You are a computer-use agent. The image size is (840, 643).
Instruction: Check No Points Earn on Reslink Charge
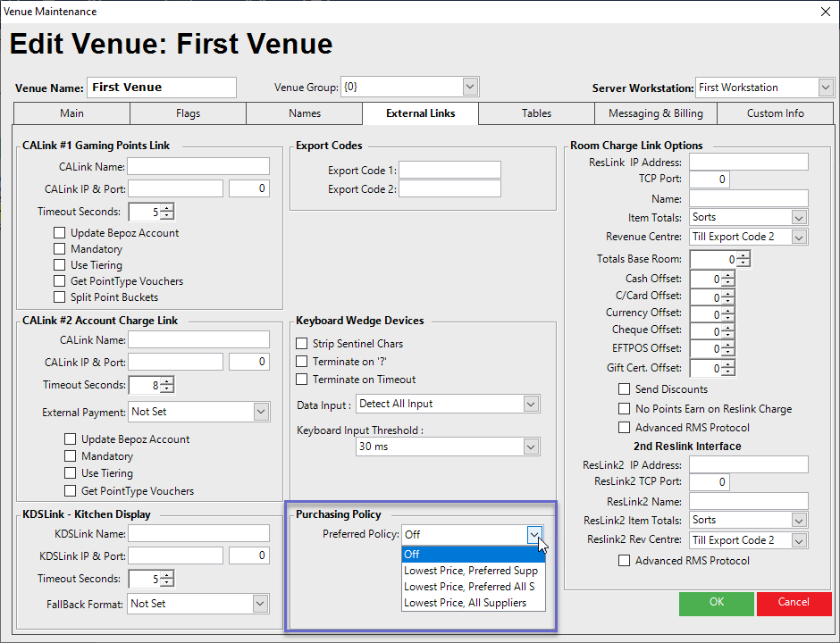[x=625, y=409]
